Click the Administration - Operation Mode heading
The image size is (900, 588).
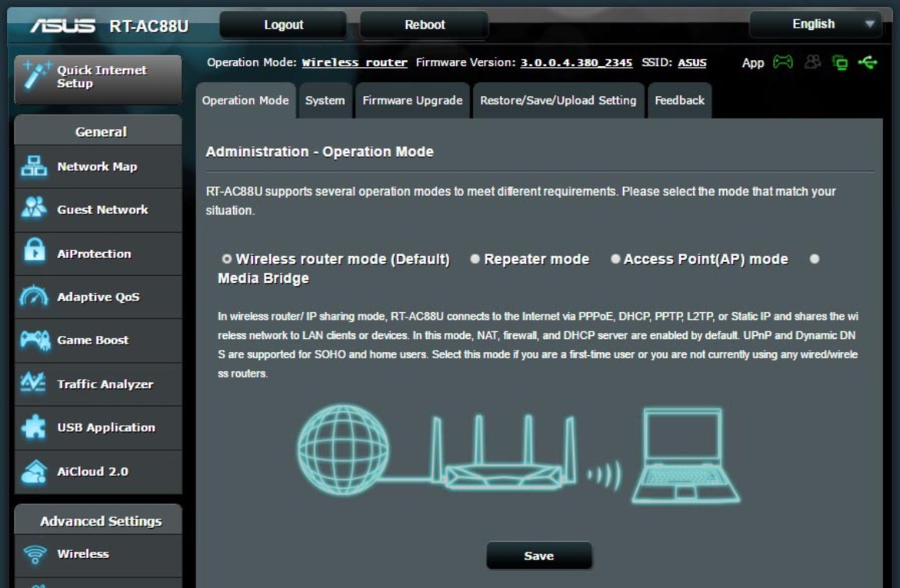(320, 152)
